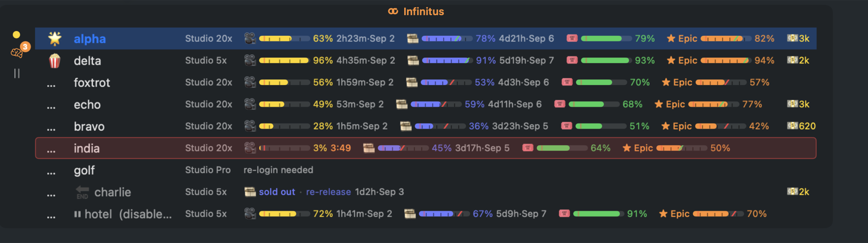Click the 'Studio Pro' plan label for golf
Screen dimensions: 868x243
(208, 170)
